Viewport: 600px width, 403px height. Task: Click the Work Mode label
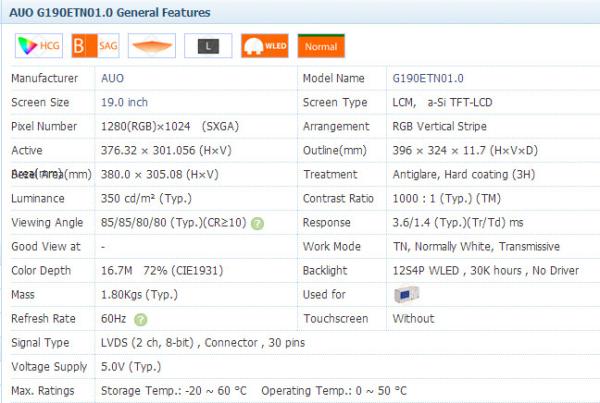coord(332,247)
